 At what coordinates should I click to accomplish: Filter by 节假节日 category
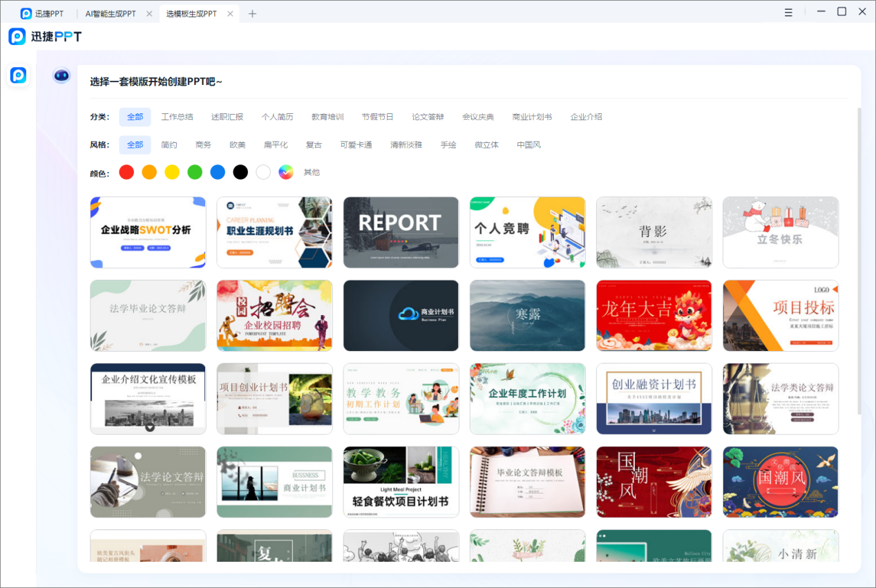tap(378, 117)
